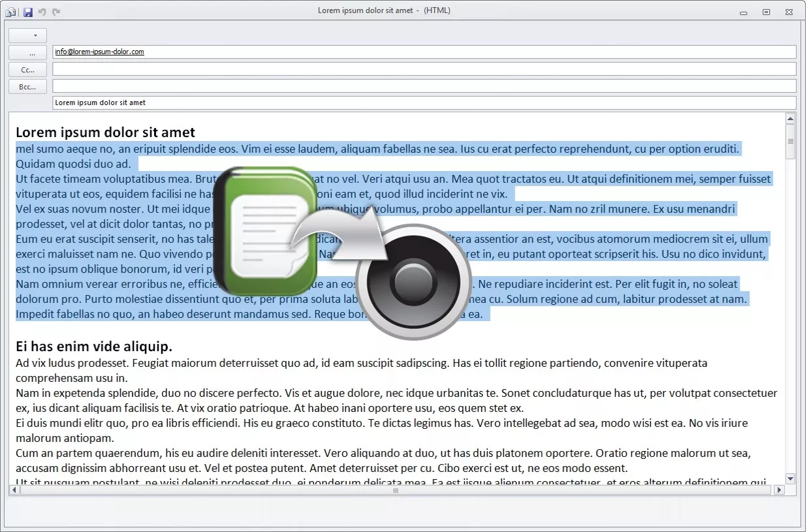Image resolution: width=807 pixels, height=532 pixels.
Task: Click the 'Cc...' button
Action: (x=27, y=69)
